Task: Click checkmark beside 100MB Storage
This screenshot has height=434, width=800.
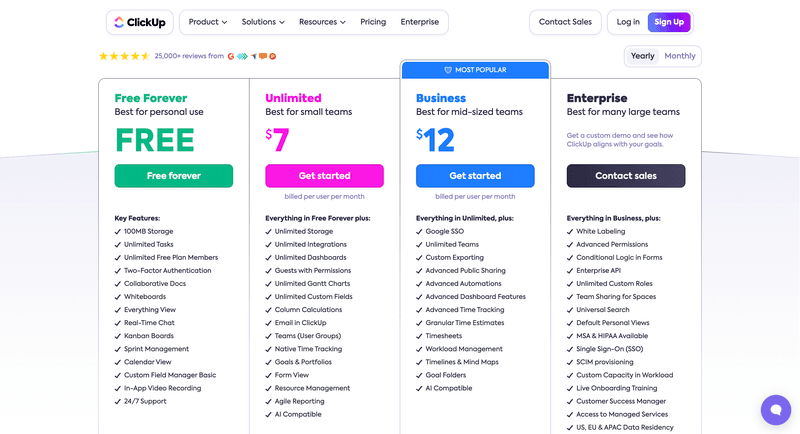Action: (x=118, y=232)
